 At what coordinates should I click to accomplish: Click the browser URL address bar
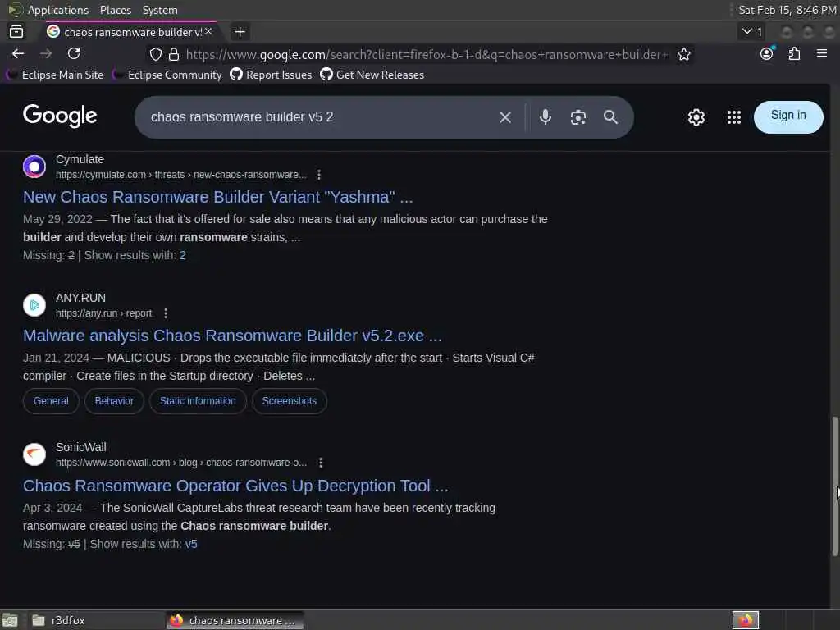coord(427,54)
